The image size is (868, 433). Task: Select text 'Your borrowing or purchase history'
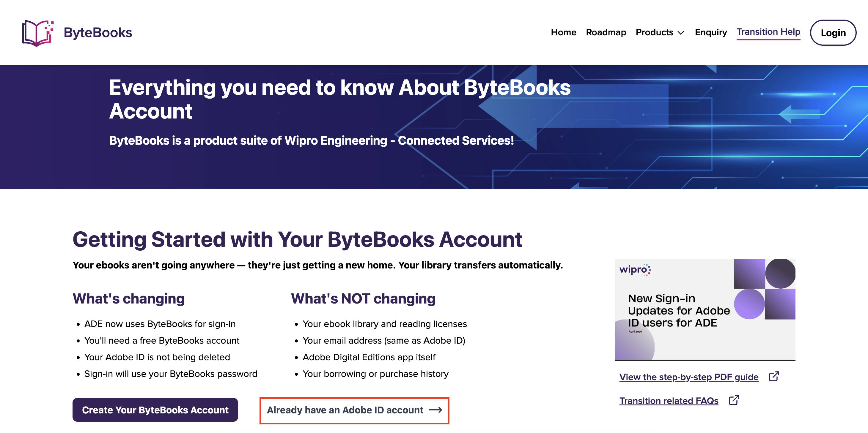pos(375,374)
